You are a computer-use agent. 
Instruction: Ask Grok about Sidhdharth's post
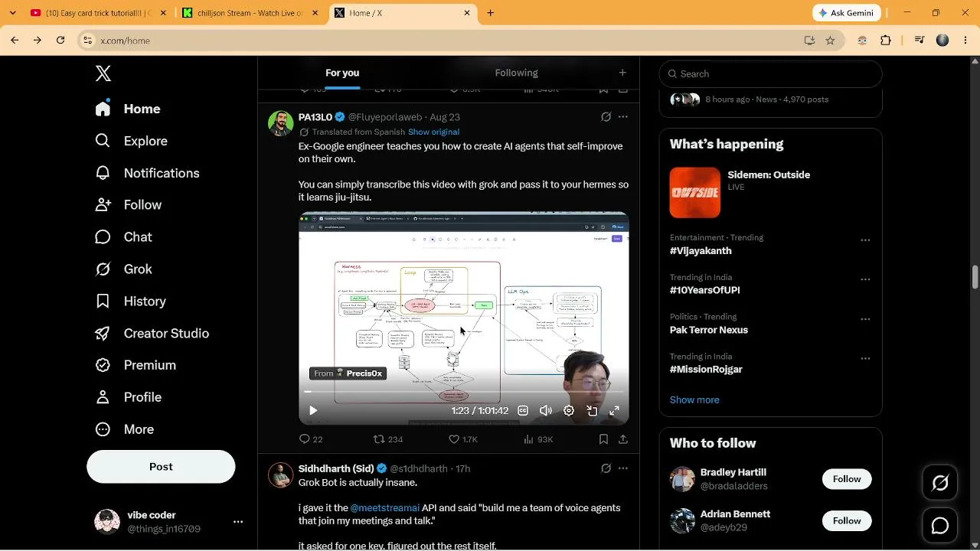coord(606,468)
